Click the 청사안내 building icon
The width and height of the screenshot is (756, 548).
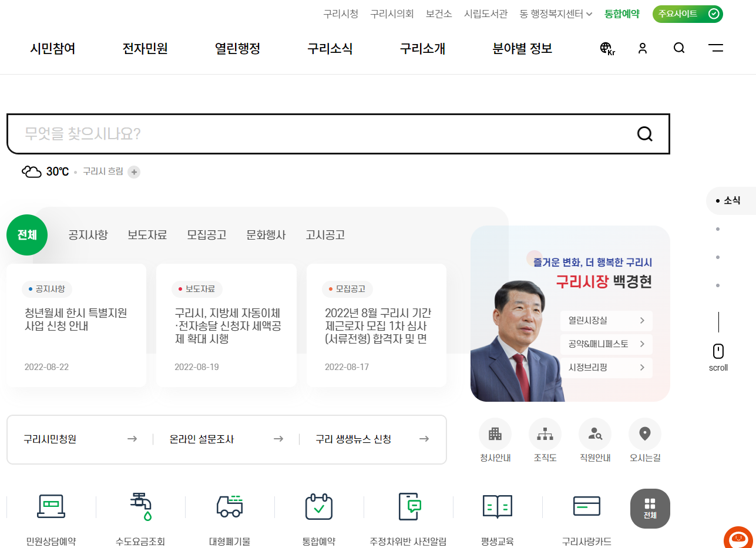coord(495,433)
